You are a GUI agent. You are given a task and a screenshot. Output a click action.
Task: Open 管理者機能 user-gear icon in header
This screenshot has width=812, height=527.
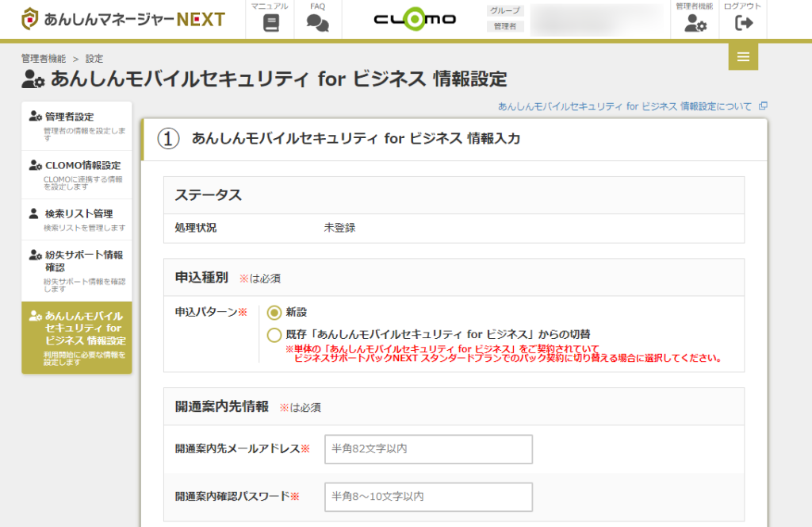pos(695,23)
